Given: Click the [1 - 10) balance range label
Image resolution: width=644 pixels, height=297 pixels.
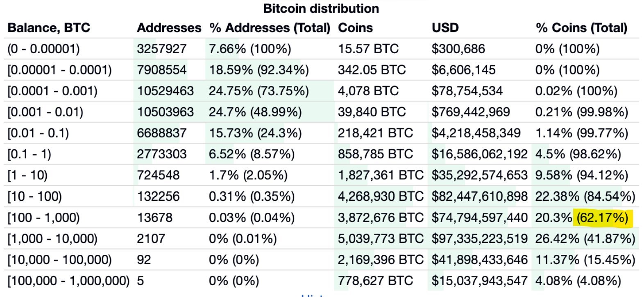Looking at the screenshot, I should coord(27,175).
